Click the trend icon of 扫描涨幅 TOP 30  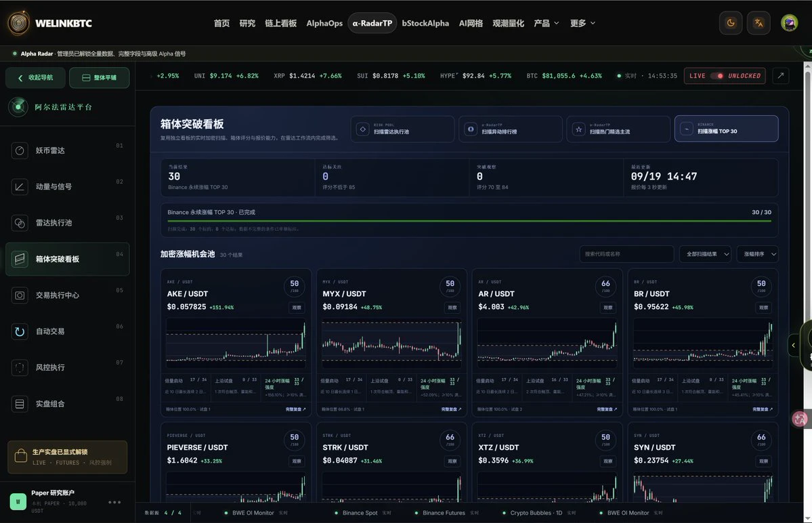point(687,129)
